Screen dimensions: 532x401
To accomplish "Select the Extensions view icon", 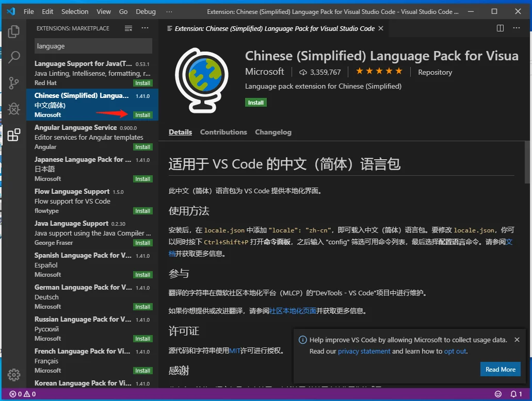I will tap(13, 135).
